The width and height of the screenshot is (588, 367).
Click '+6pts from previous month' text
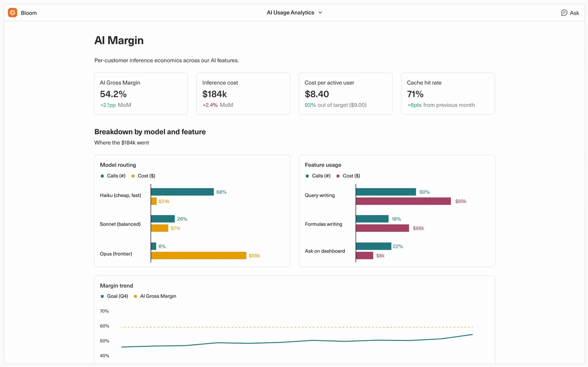click(441, 105)
